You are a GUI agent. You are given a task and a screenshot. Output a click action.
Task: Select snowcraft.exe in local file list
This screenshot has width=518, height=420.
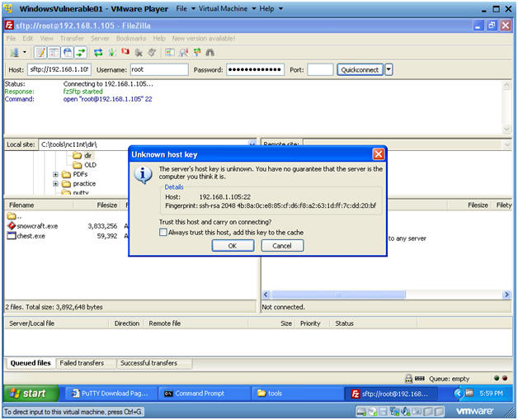[33, 226]
